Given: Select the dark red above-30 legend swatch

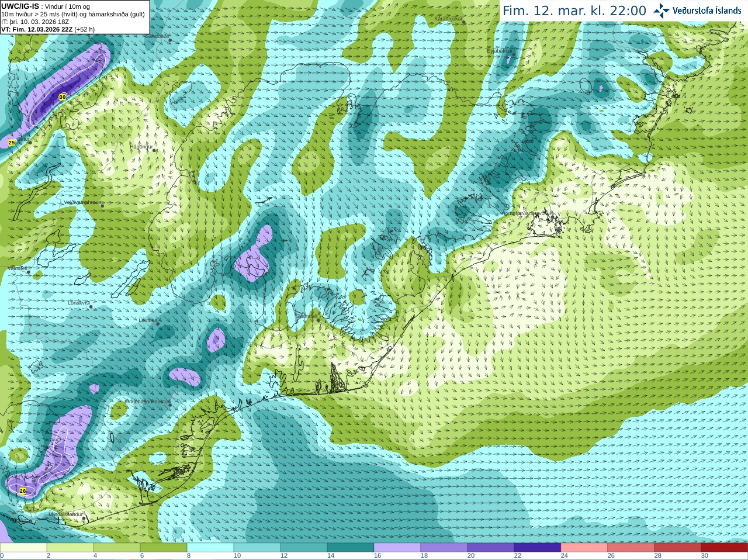Looking at the screenshot, I should [725, 548].
